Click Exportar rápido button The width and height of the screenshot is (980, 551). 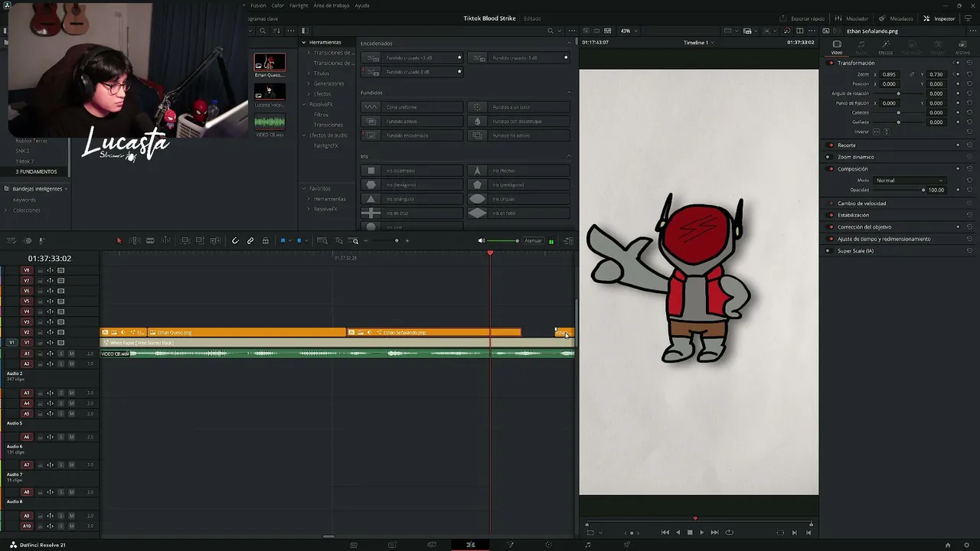click(x=802, y=18)
